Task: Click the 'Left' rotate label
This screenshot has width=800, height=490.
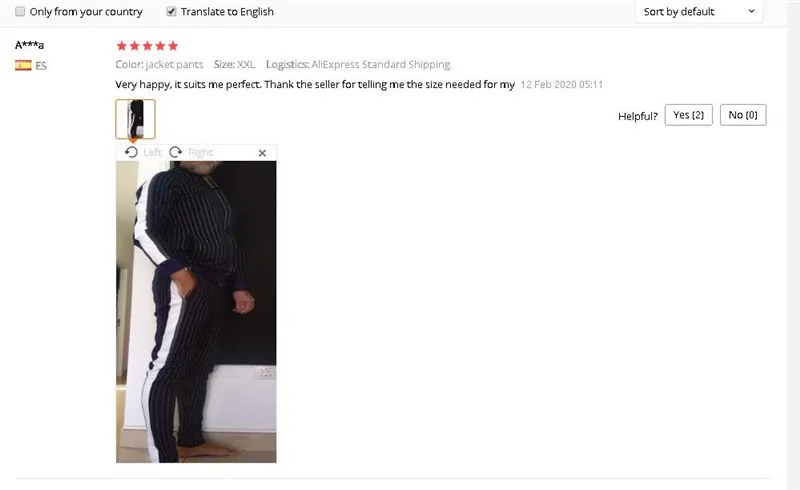Action: [x=152, y=152]
